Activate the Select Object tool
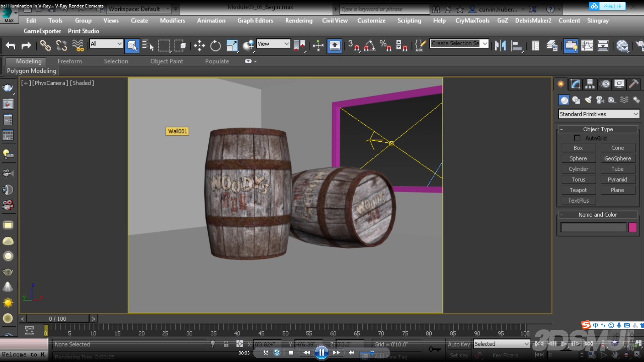The height and width of the screenshot is (362, 644). click(132, 46)
